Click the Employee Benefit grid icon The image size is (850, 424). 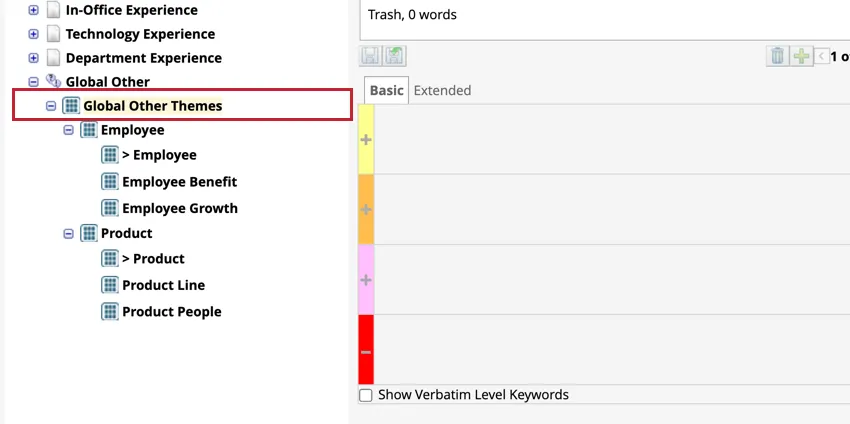(x=110, y=182)
